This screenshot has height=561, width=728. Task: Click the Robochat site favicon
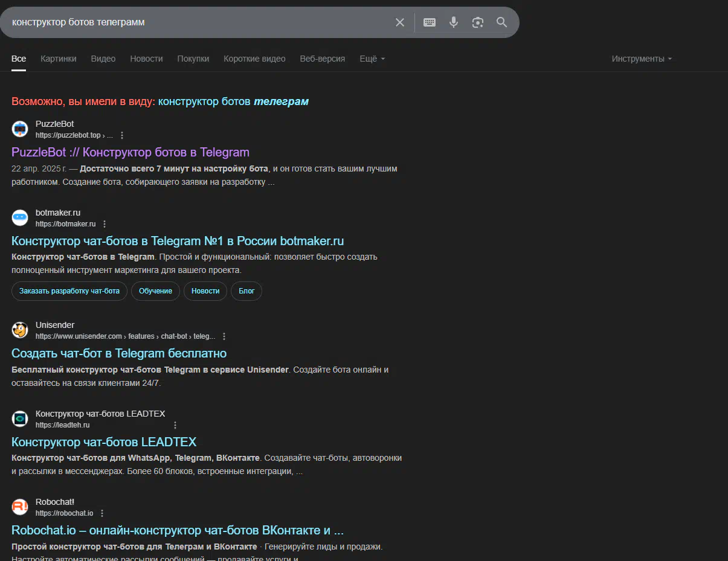click(20, 507)
